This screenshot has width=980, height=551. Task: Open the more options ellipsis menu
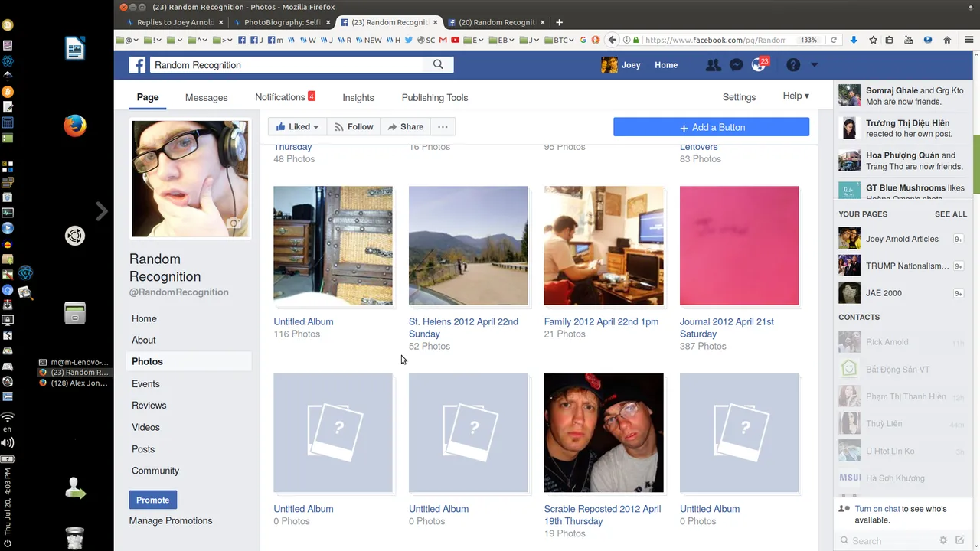[443, 127]
